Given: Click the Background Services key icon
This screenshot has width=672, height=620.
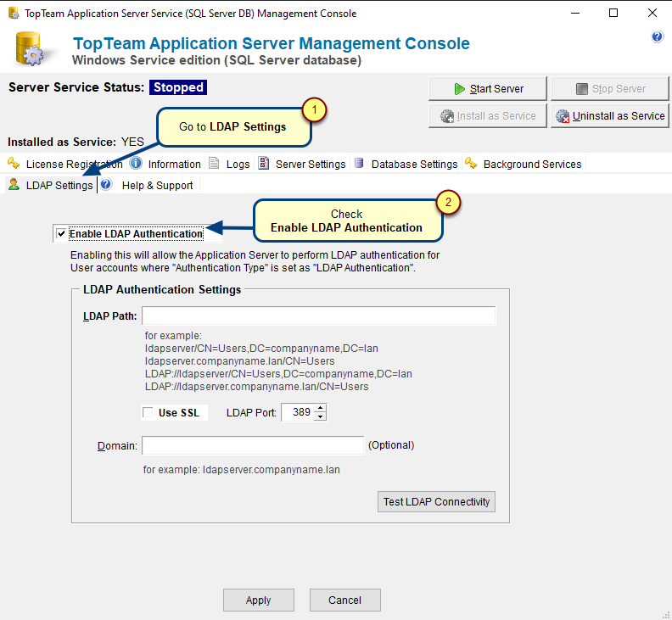Looking at the screenshot, I should 471,163.
